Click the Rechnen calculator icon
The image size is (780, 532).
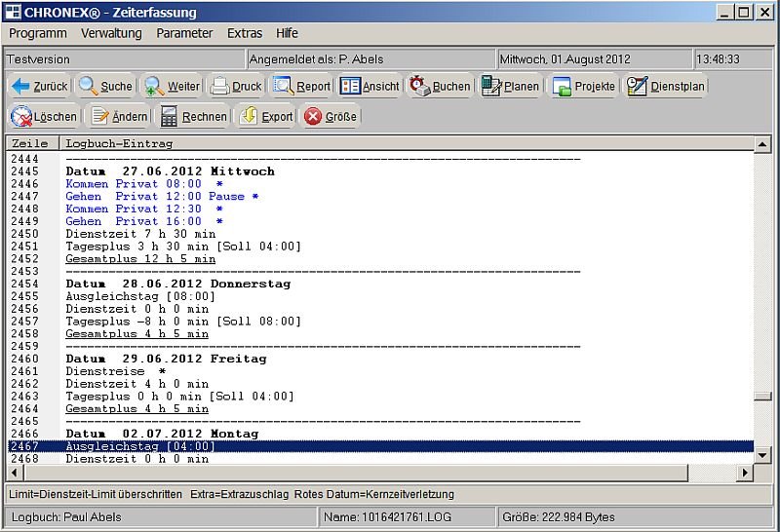[169, 116]
